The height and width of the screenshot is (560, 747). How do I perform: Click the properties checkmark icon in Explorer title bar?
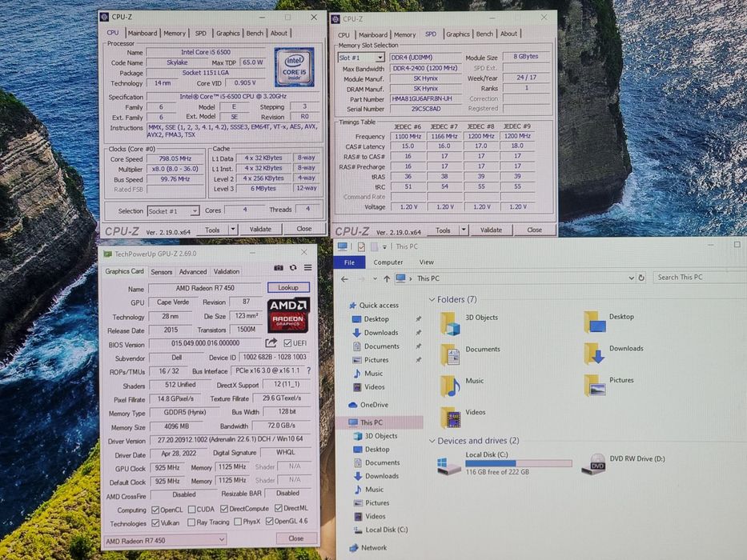pyautogui.click(x=361, y=246)
